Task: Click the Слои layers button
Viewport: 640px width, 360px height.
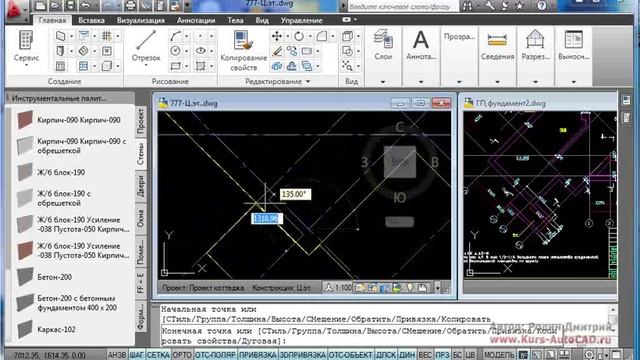Action: [383, 44]
